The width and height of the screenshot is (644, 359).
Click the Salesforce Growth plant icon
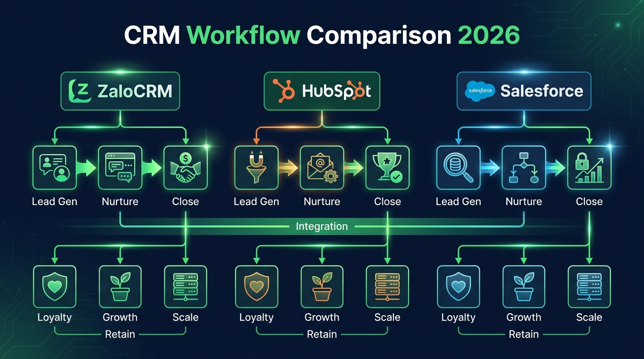tap(524, 287)
